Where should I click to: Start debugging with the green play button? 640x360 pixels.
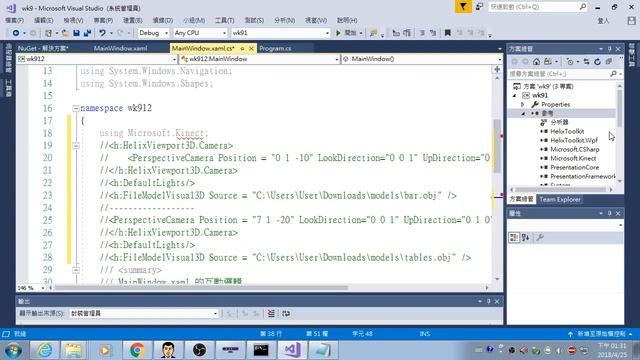click(338, 33)
